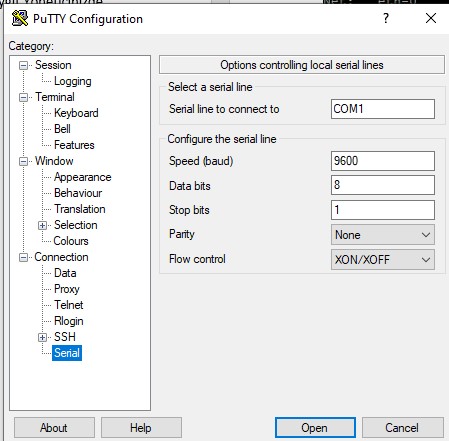Viewport: 449px width, 441px height.
Task: Select the Telnet category
Action: pyautogui.click(x=69, y=305)
